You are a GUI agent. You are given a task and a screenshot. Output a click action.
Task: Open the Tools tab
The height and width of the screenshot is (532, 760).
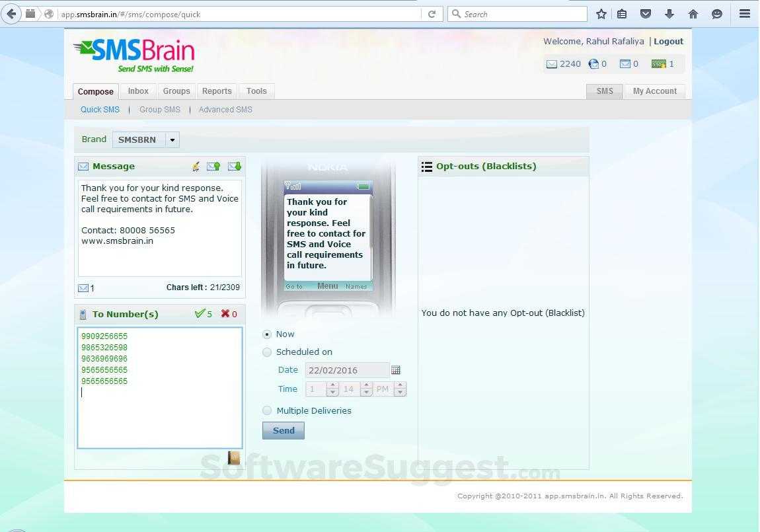click(256, 91)
